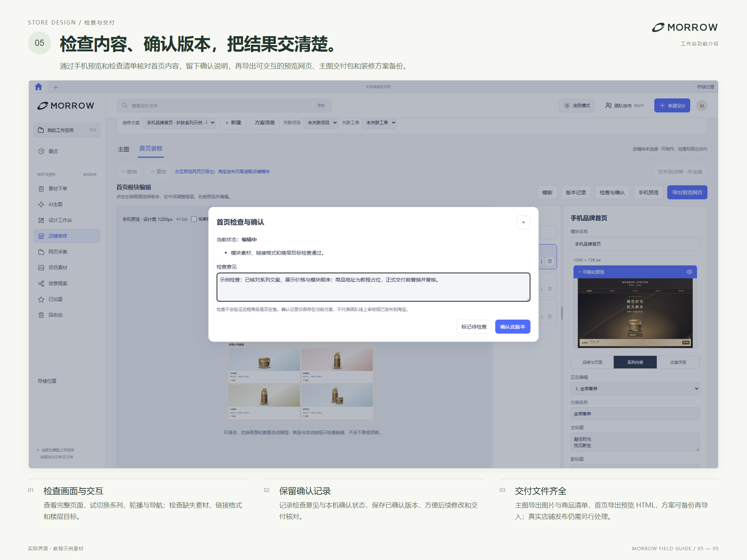Click the 搜索设计文件 search field
This screenshot has height=560, width=747.
click(224, 105)
